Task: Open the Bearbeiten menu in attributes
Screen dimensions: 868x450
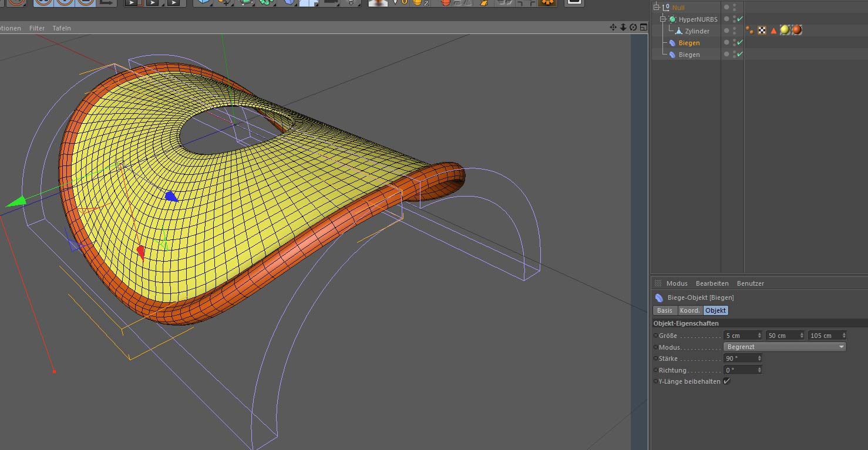Action: [x=712, y=283]
